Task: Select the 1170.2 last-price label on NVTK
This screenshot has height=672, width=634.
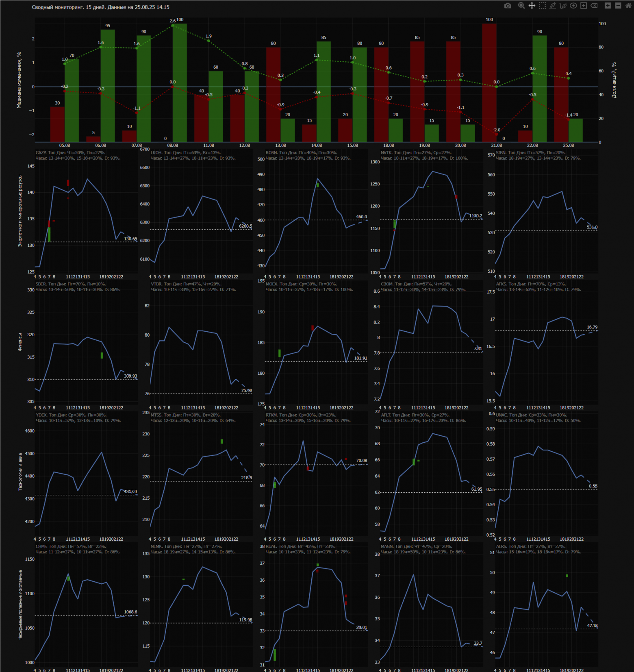Action: pos(476,216)
